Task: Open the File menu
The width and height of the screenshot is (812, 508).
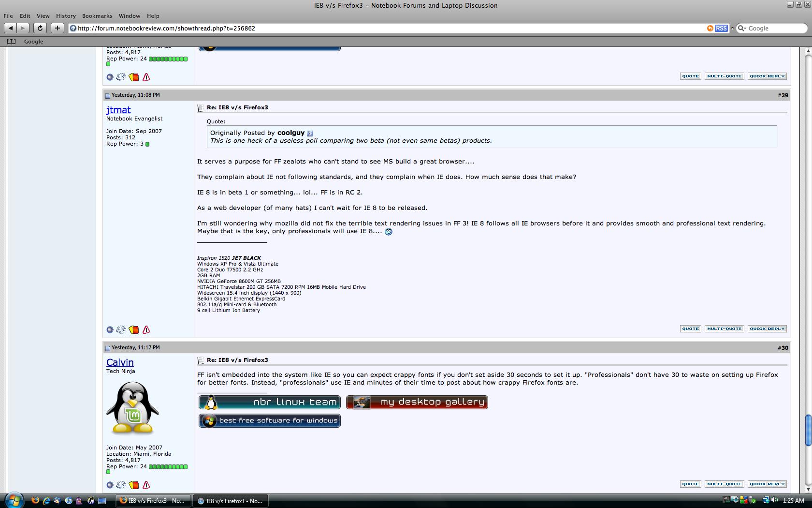Action: coord(8,16)
